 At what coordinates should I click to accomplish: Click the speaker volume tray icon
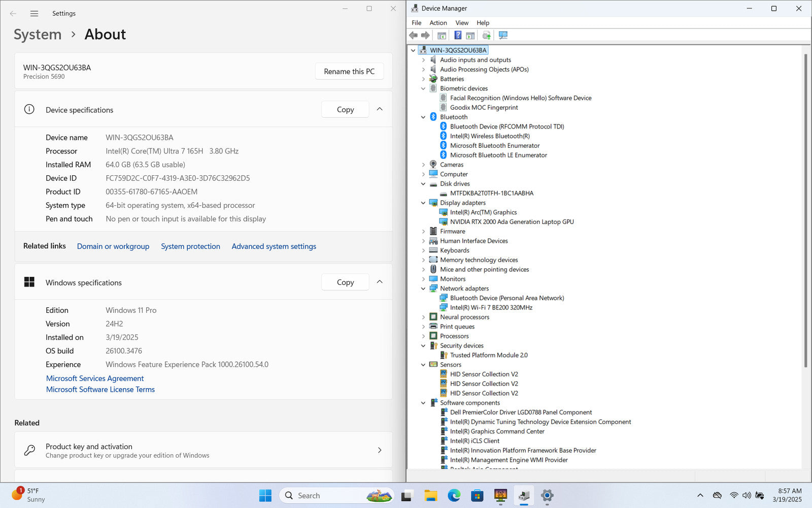tap(747, 495)
